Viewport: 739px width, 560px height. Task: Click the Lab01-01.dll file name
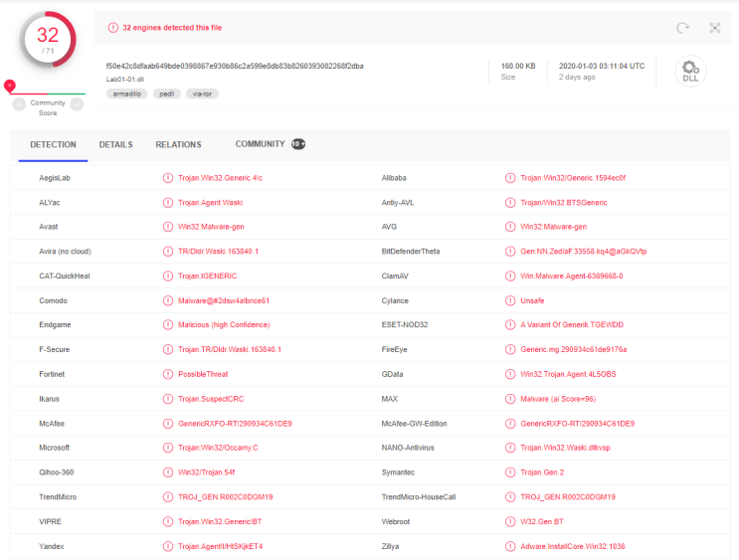pos(125,80)
